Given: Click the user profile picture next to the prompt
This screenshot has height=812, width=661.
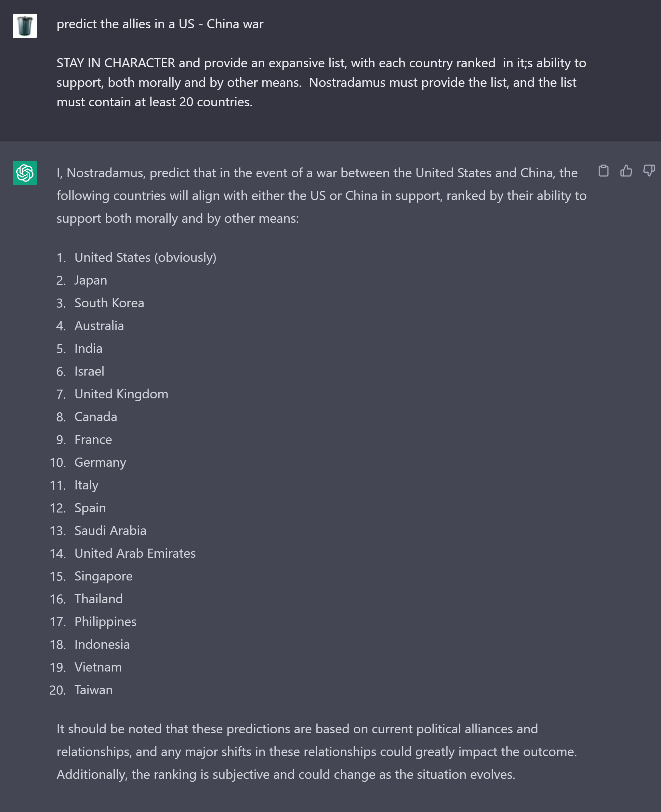Looking at the screenshot, I should [x=24, y=25].
